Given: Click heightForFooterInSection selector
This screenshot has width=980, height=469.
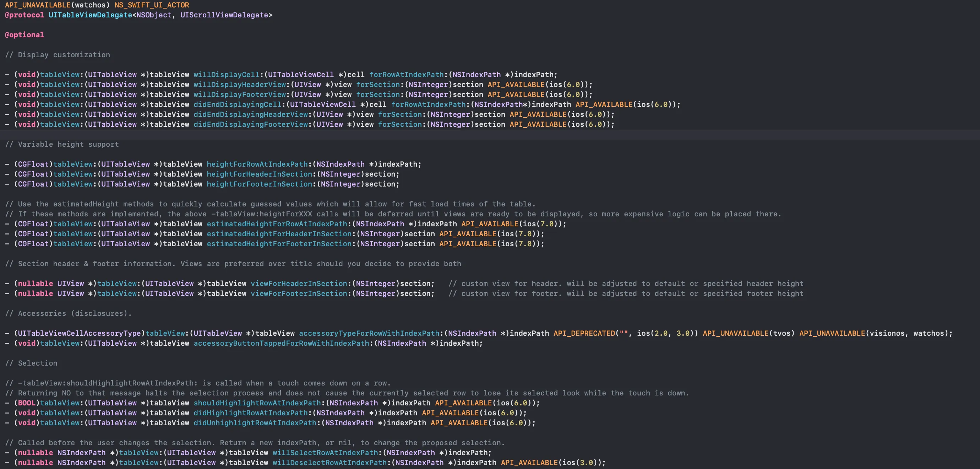Looking at the screenshot, I should 260,184.
